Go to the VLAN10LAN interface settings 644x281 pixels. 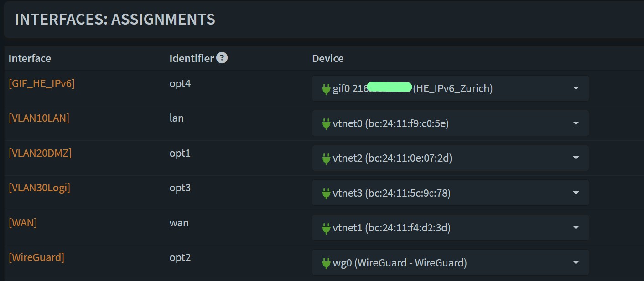point(39,118)
